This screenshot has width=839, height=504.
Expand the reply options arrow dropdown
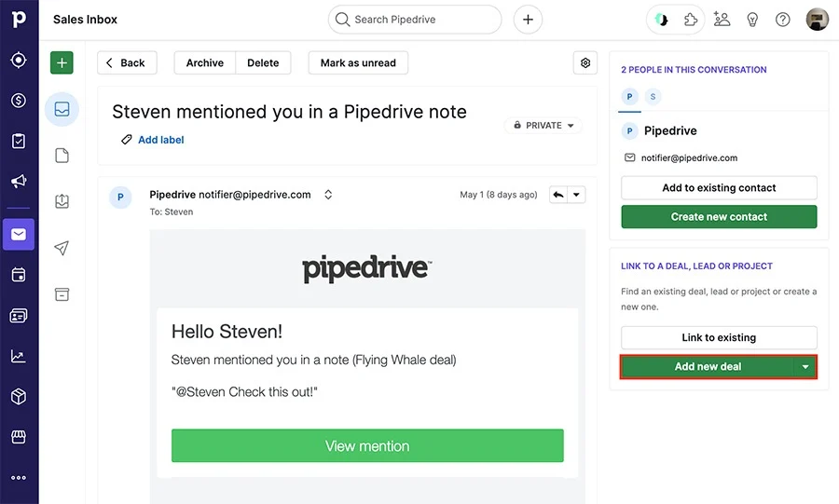pos(576,195)
